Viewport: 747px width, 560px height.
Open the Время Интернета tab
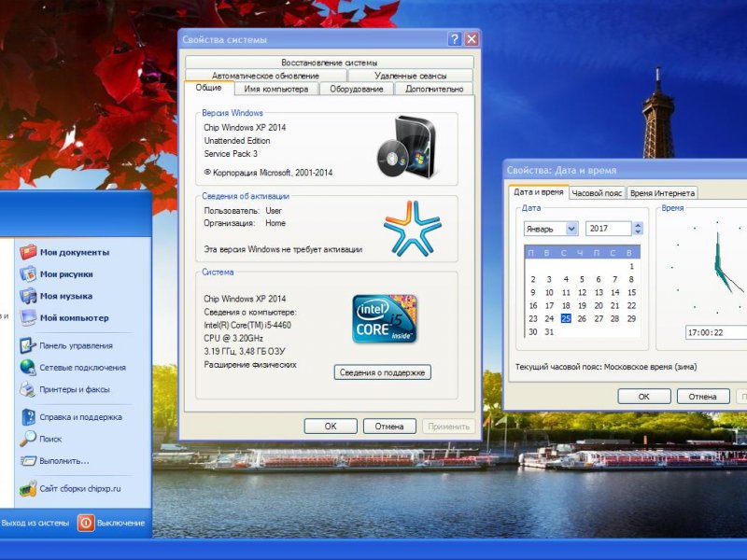(662, 193)
